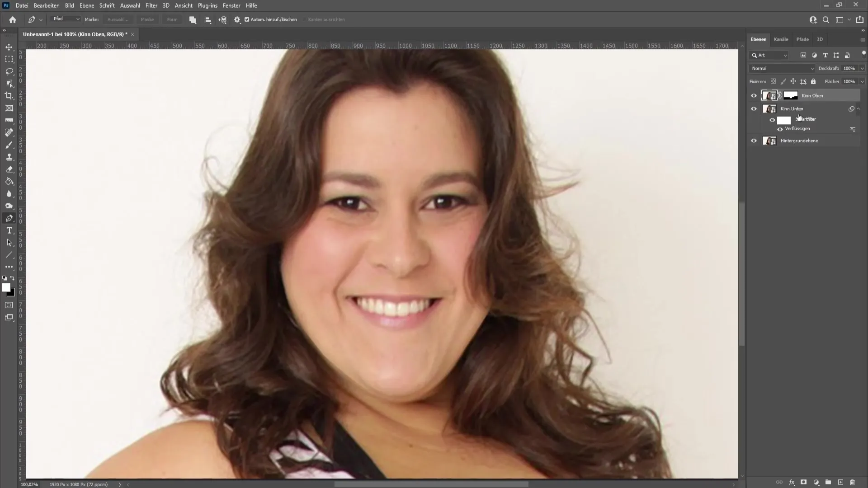Open the Ebene menu
The height and width of the screenshot is (488, 868).
tap(86, 5)
